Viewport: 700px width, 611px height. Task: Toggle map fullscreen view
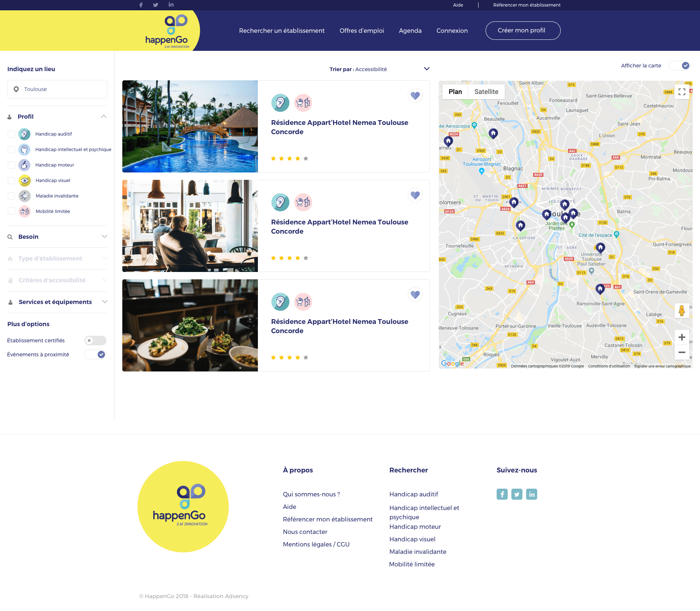pos(682,92)
